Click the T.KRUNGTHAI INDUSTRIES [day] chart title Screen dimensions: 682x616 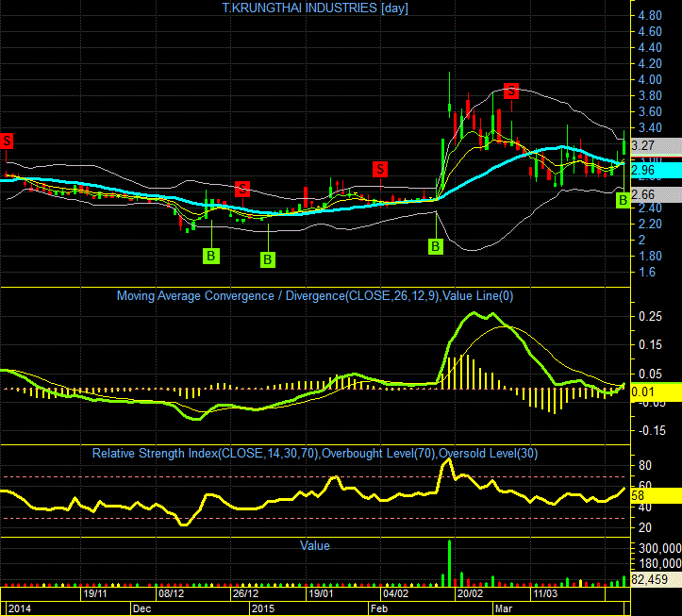click(x=315, y=8)
